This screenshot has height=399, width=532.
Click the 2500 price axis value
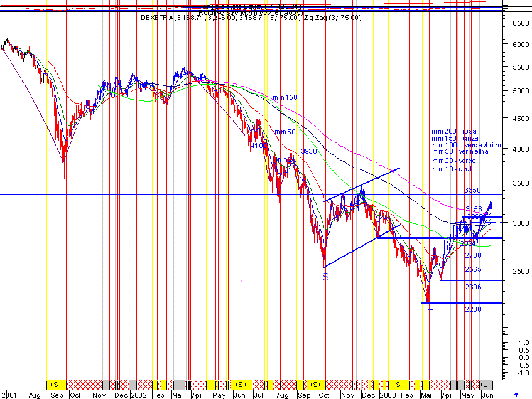[521, 271]
